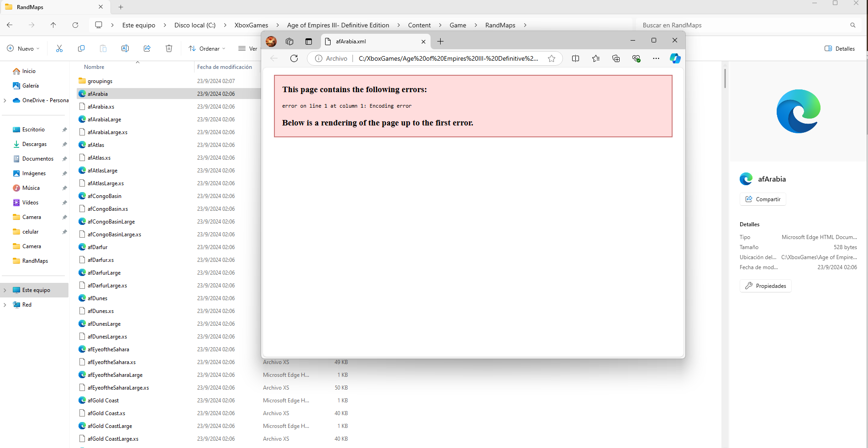Expand chevron after RandMaps in breadcrumb

tap(525, 25)
